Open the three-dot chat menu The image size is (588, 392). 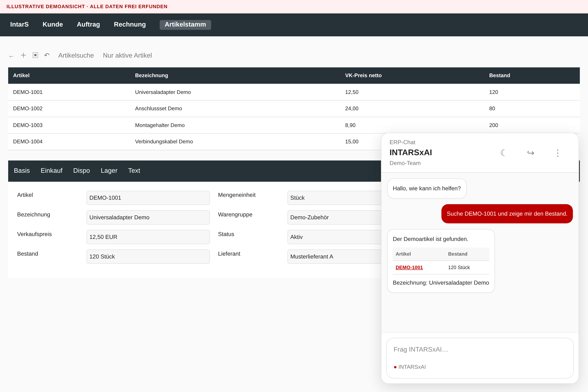click(x=558, y=153)
